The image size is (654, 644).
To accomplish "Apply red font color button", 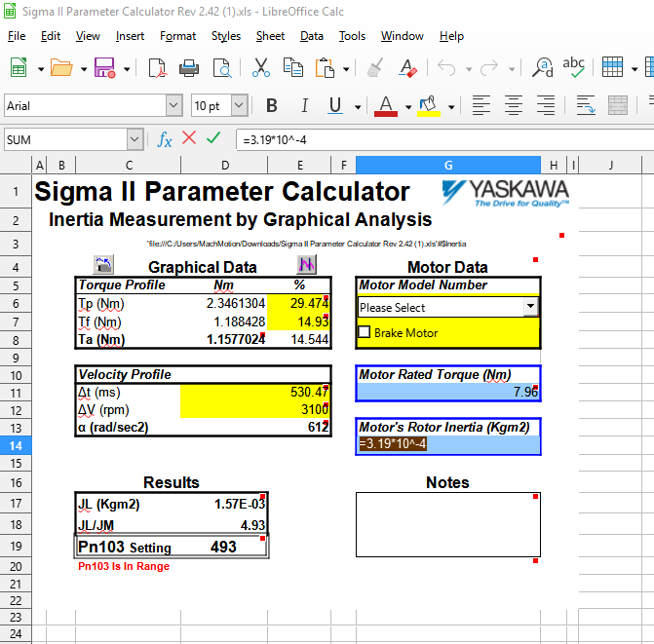I will point(386,106).
